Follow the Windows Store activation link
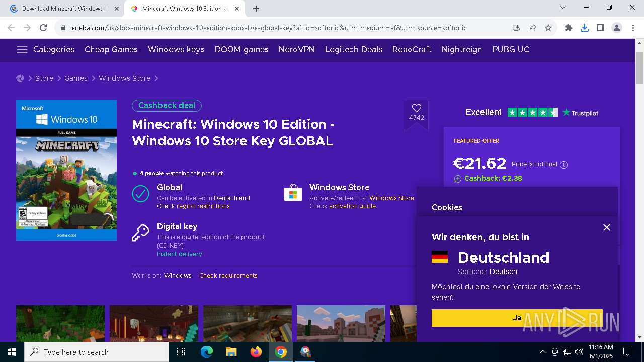 [x=391, y=198]
